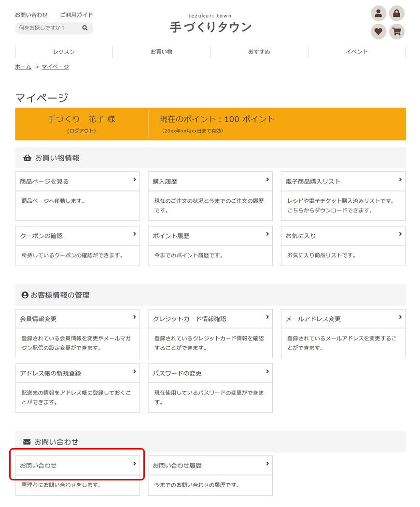Click the basket icon beside お買い物情報
The image size is (420, 507).
tap(27, 158)
